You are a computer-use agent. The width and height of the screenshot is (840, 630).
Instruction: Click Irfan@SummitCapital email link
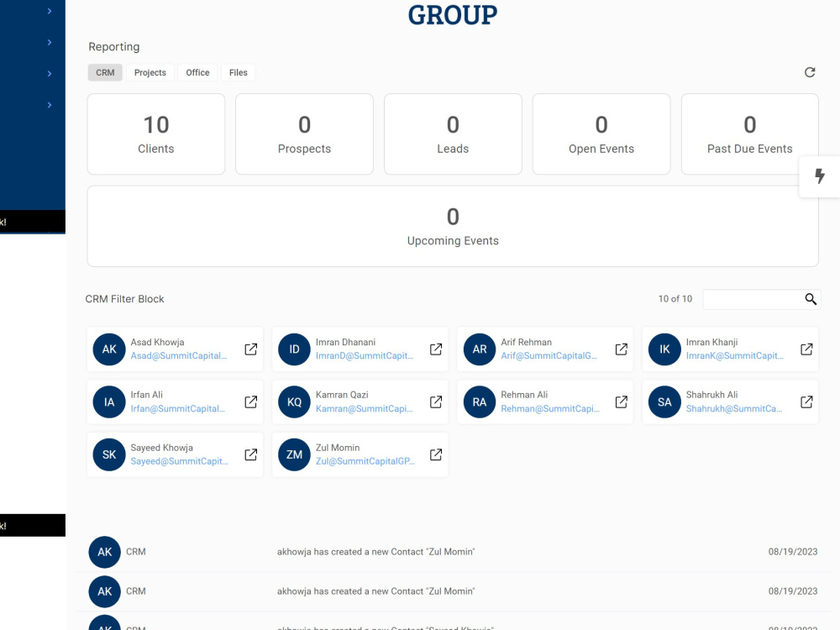(178, 409)
